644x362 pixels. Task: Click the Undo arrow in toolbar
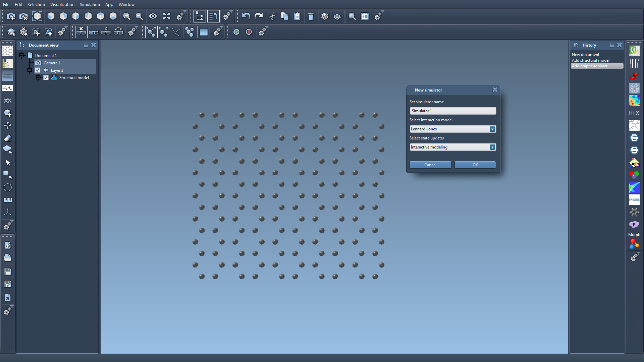tap(246, 16)
